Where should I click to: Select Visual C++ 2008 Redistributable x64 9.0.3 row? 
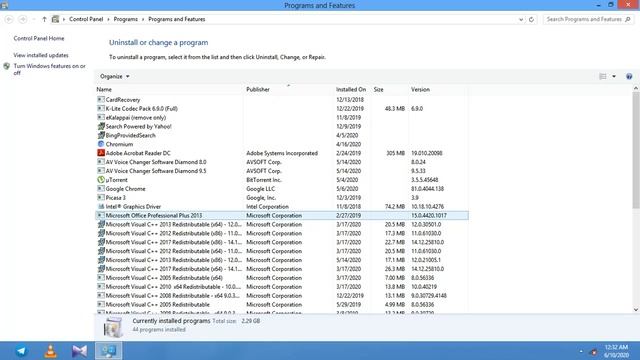pos(282,296)
